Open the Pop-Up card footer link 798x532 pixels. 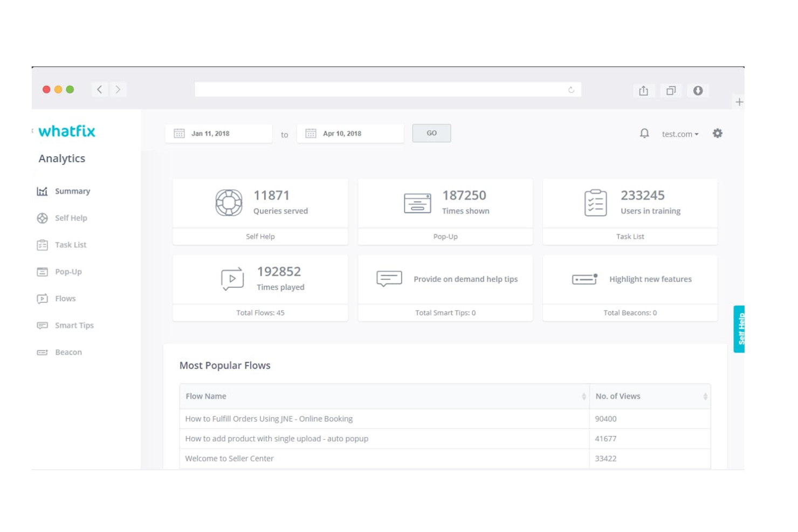[445, 237]
